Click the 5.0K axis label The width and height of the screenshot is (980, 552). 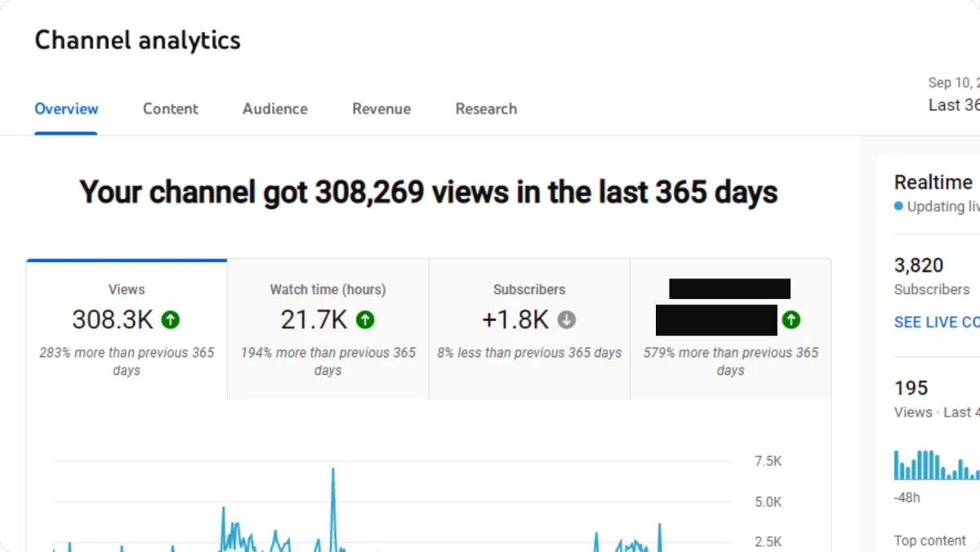(768, 501)
